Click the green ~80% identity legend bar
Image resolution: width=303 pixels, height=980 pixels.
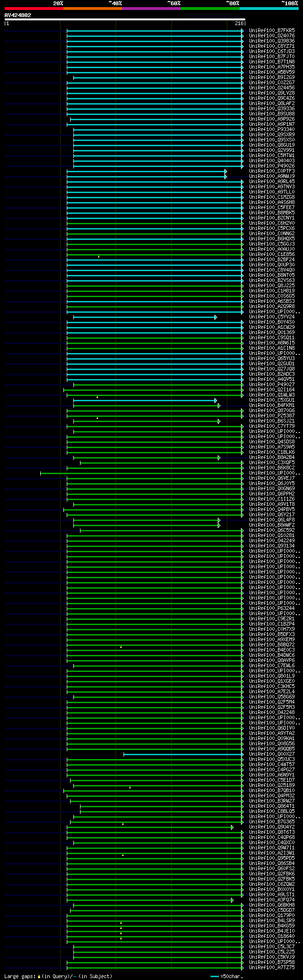[210, 9]
